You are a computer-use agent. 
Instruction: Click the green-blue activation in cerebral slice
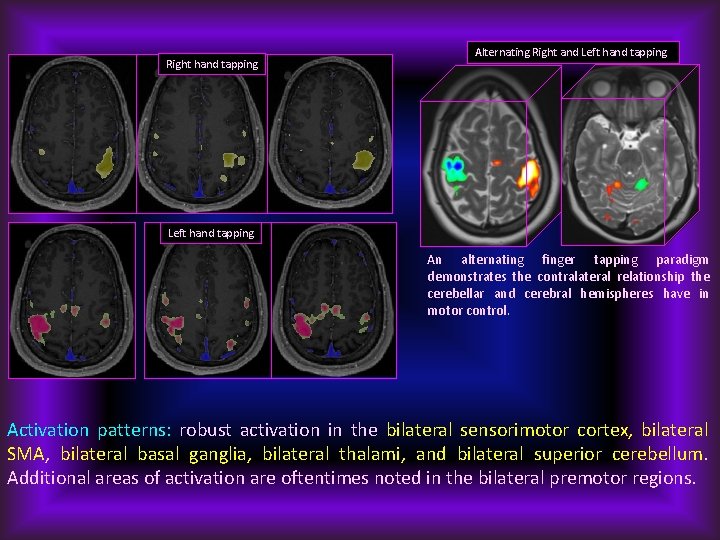click(x=455, y=170)
